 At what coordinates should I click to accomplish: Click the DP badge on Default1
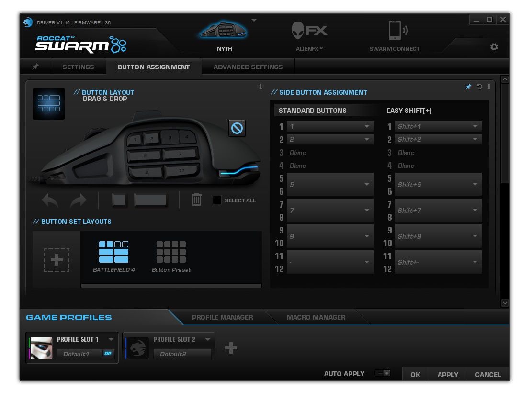[x=108, y=353]
